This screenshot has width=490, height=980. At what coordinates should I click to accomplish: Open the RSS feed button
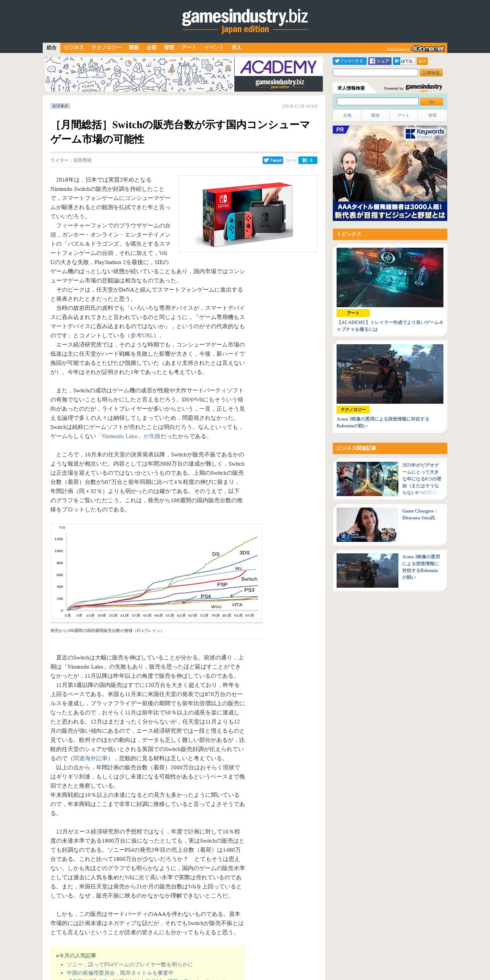pyautogui.click(x=422, y=61)
